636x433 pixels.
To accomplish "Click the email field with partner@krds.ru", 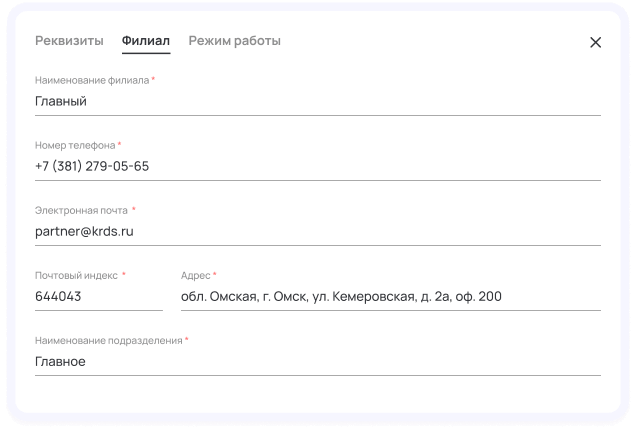I will click(x=317, y=231).
